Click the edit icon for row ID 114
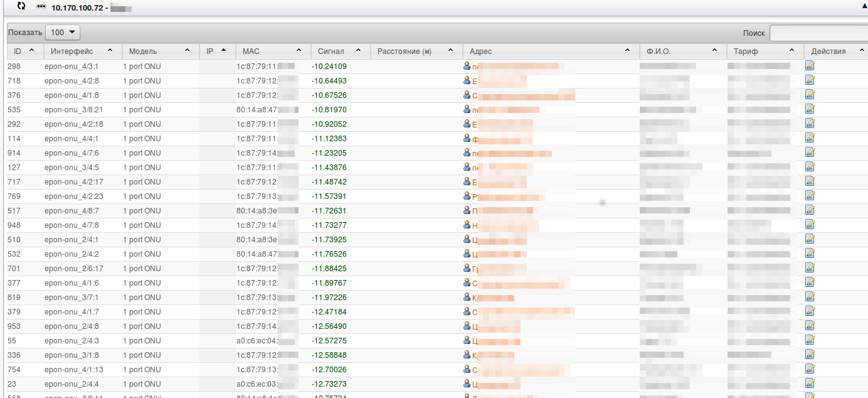Screen dimensions: 868x398 810,137
